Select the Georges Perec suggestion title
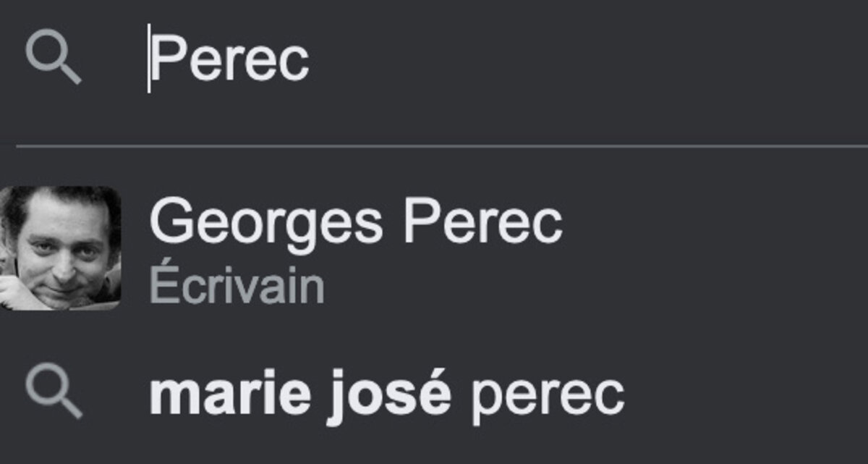The height and width of the screenshot is (464, 868). (x=355, y=224)
